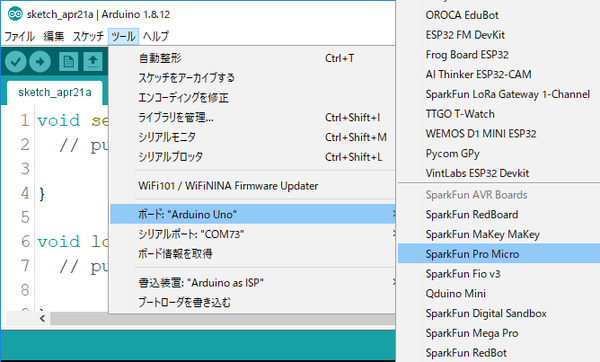Click the closing brace on line 4
600x362 pixels.
pyautogui.click(x=42, y=194)
